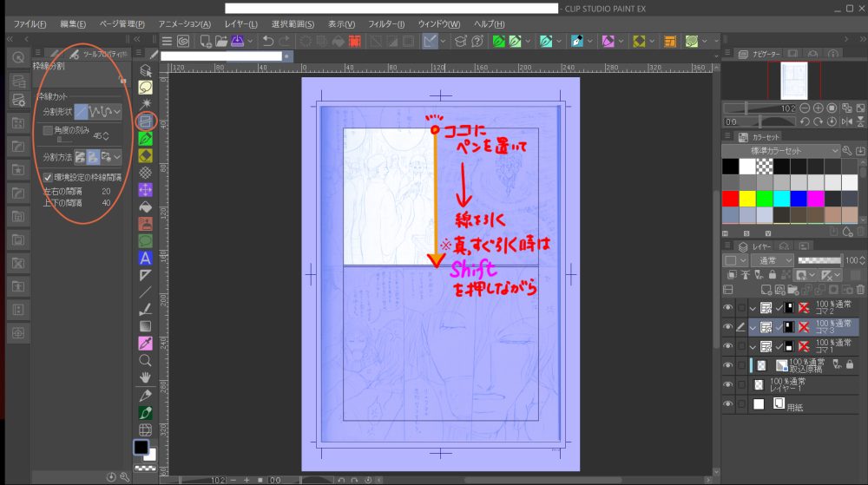Select the move layer tool
Image resolution: width=868 pixels, height=485 pixels.
[x=146, y=190]
